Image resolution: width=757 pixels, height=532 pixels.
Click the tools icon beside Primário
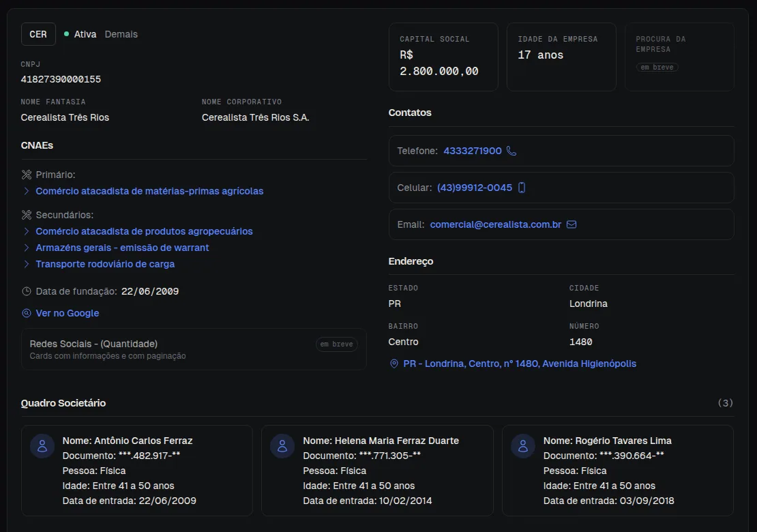pos(27,175)
